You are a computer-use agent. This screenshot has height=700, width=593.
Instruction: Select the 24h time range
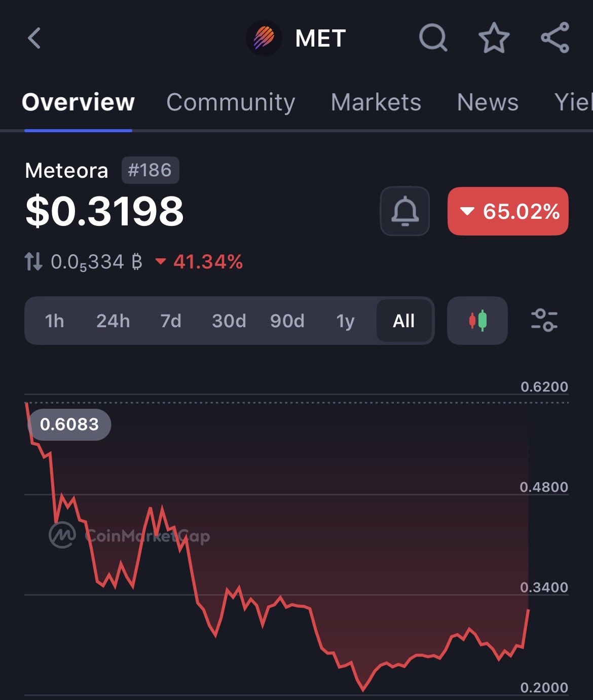point(113,321)
